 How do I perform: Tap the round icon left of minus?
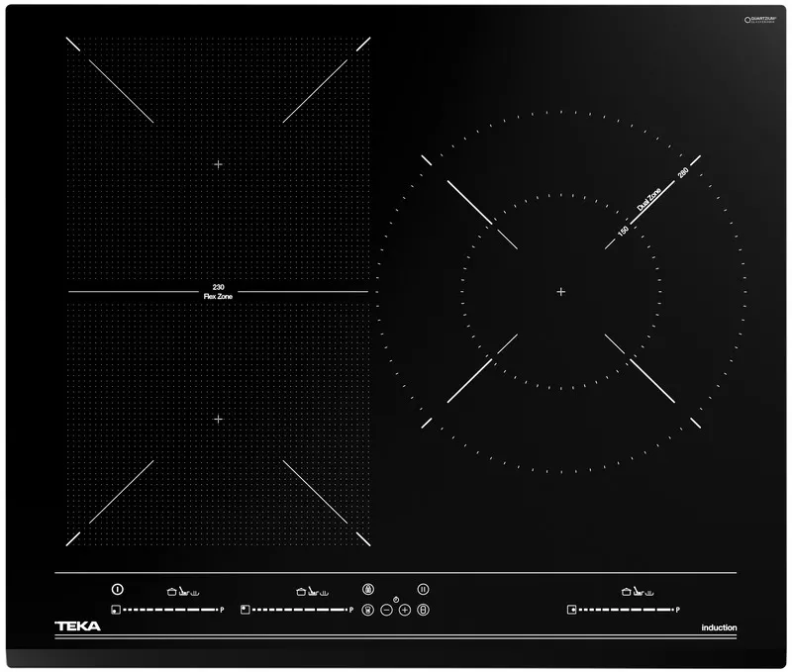pos(368,610)
